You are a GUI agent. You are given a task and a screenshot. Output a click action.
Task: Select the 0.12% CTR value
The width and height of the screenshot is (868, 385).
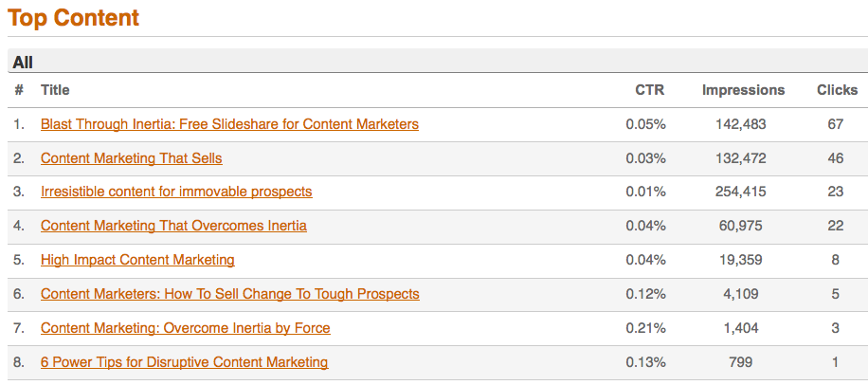645,294
